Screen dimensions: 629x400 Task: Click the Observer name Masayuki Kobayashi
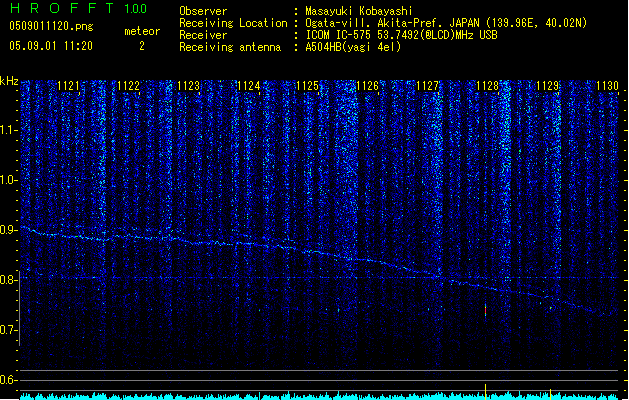tap(359, 11)
